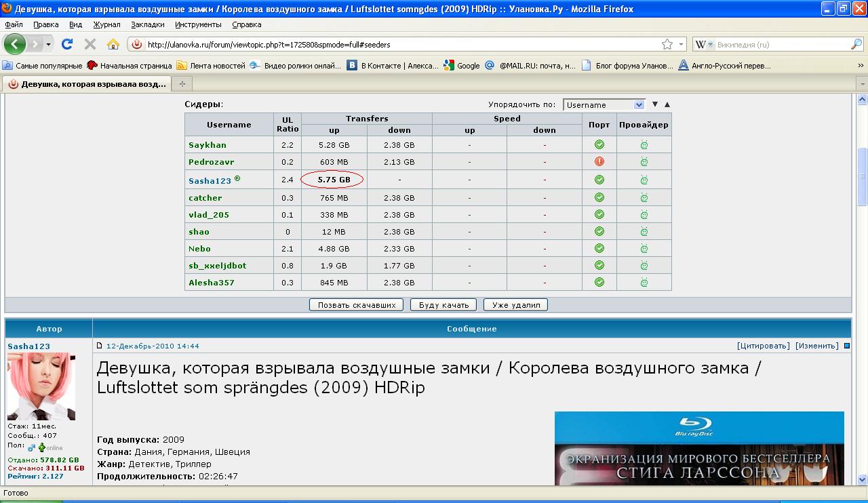The height and width of the screenshot is (503, 868).
Task: Click the bookmark star in the address bar
Action: 667,45
